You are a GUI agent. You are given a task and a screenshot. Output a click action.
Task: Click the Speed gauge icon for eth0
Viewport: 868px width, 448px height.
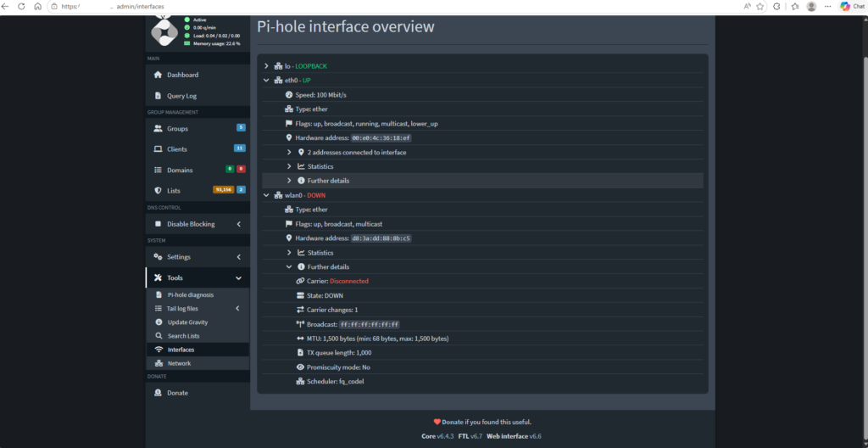(288, 95)
